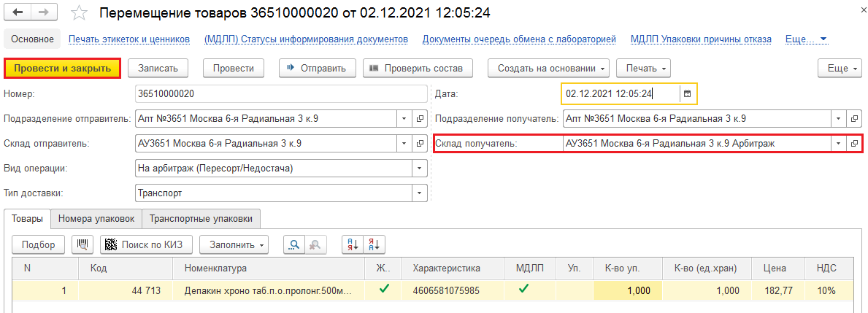Click the cancel search icon

point(315,244)
